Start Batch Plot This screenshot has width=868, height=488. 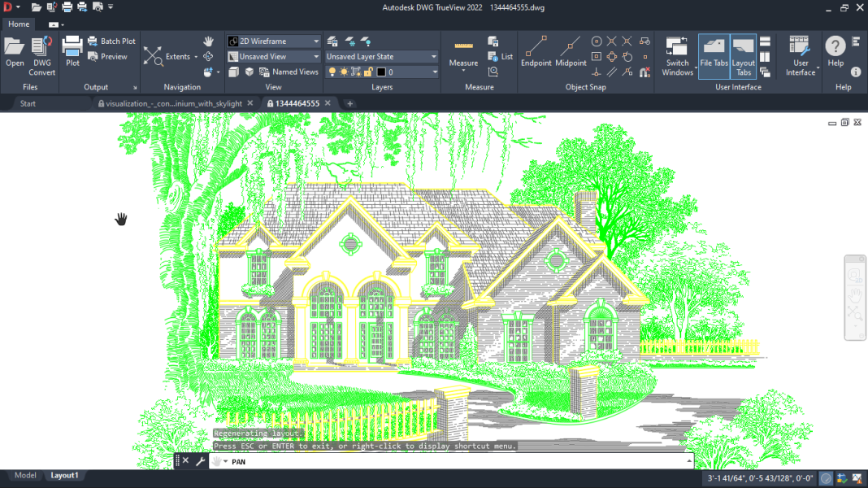(111, 41)
